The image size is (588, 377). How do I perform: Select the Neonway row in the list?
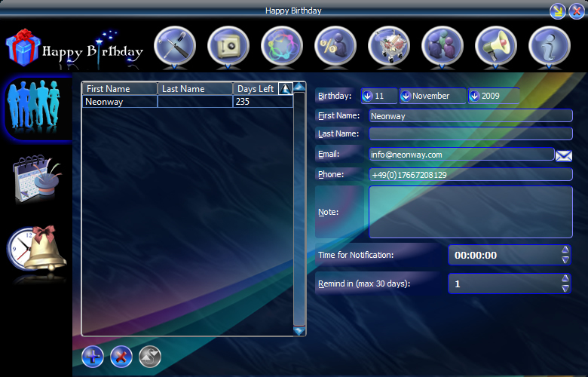(188, 102)
